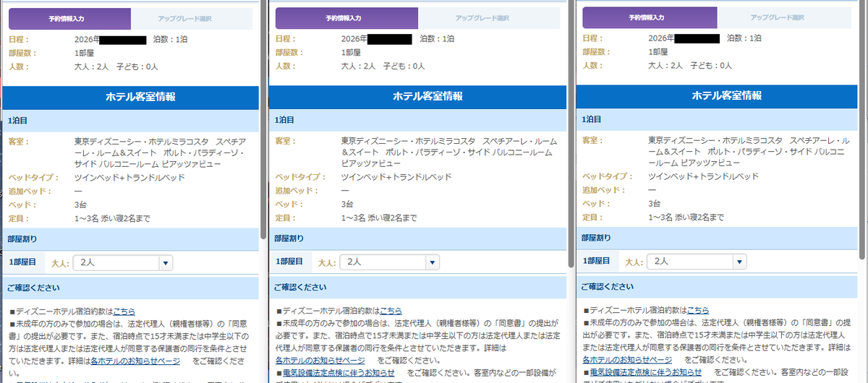Click 3台 bed count in right panel
The width and height of the screenshot is (868, 383).
(x=655, y=204)
